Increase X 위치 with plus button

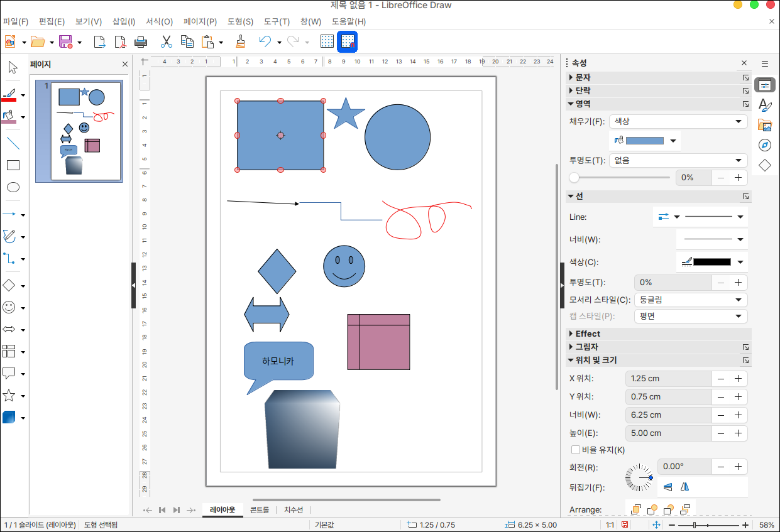click(x=738, y=379)
